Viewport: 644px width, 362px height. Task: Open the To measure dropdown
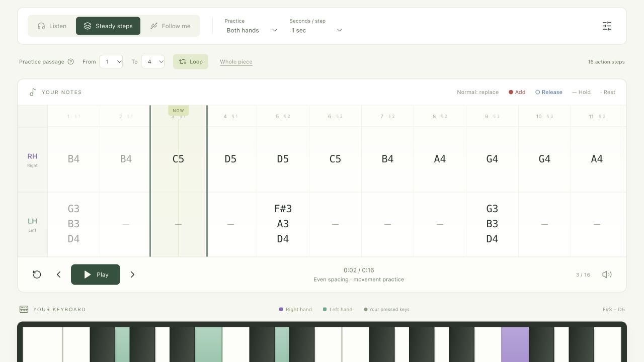point(153,62)
